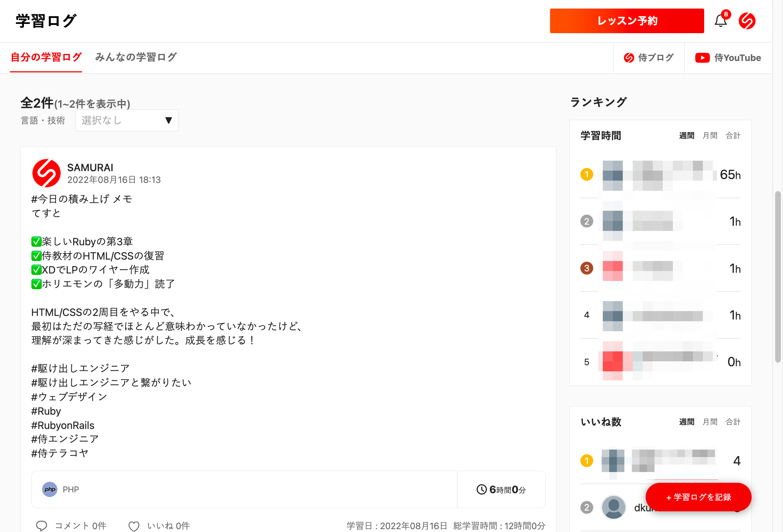Image resolution: width=783 pixels, height=532 pixels.
Task: Select the 自分の学習ログ tab
Action: click(46, 57)
